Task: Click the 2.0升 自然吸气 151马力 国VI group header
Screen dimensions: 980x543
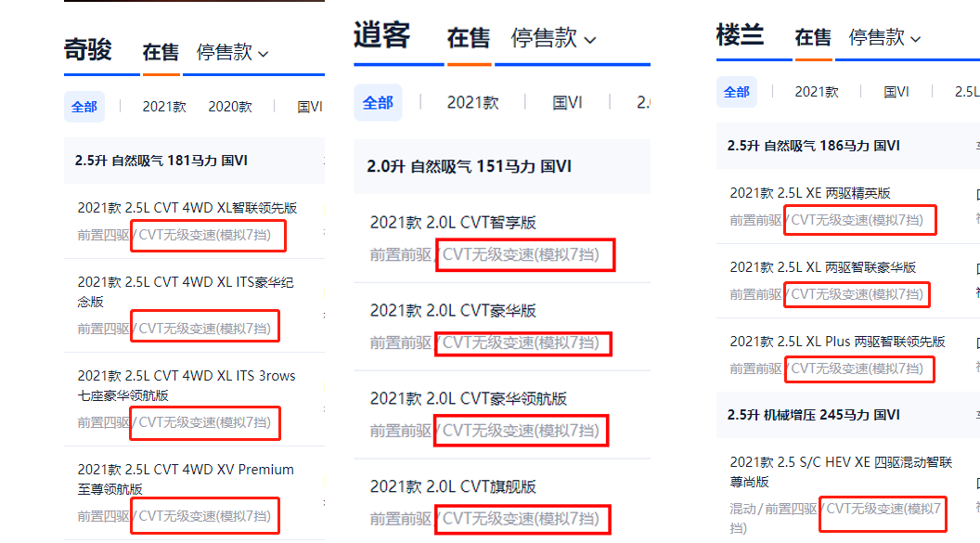Action: click(502, 166)
